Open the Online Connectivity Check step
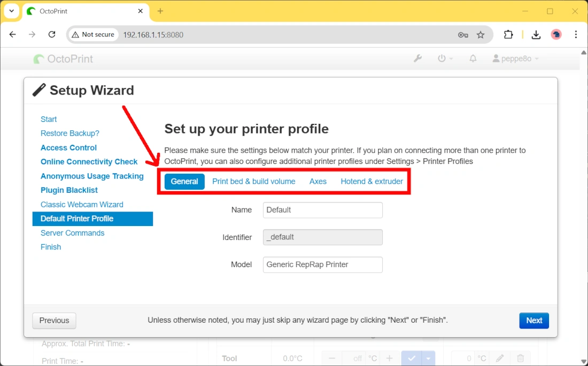The width and height of the screenshot is (588, 366). tap(89, 161)
